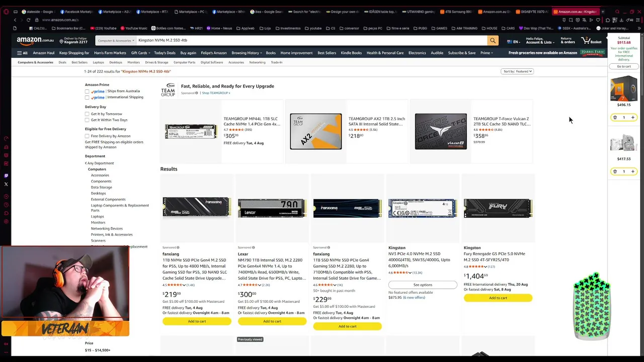Expand the EN language selector

[x=514, y=42]
